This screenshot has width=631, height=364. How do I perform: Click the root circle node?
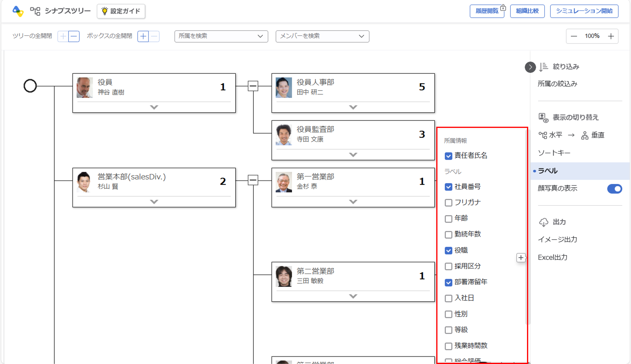point(30,86)
